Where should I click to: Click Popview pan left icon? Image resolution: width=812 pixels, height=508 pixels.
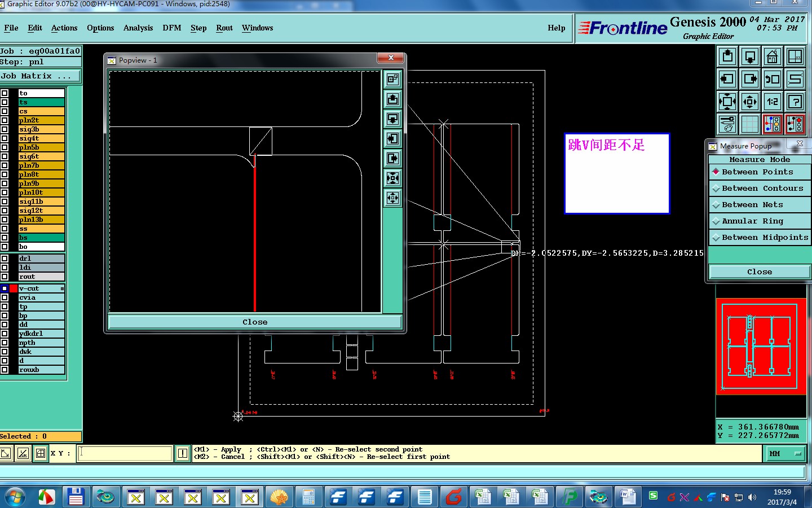pos(393,139)
